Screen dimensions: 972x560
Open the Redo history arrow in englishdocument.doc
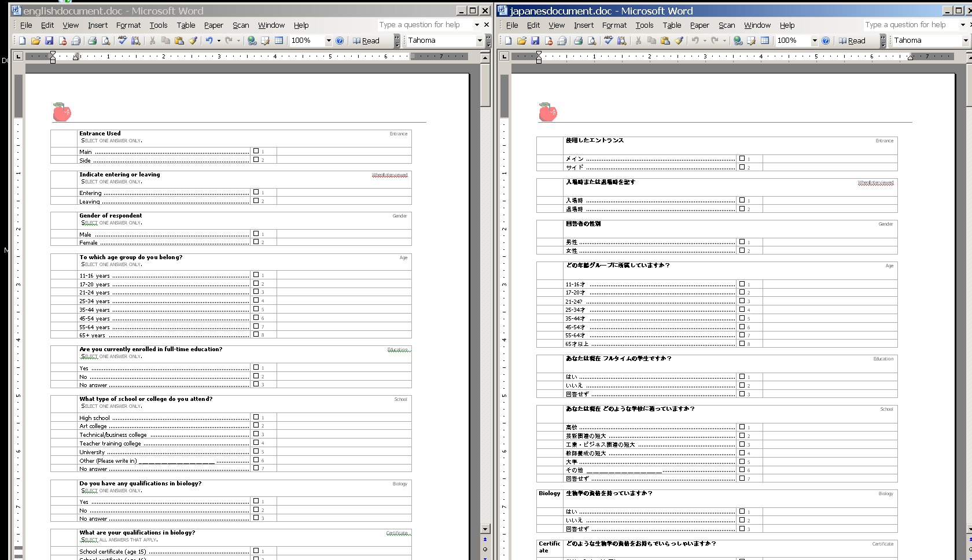coord(238,40)
